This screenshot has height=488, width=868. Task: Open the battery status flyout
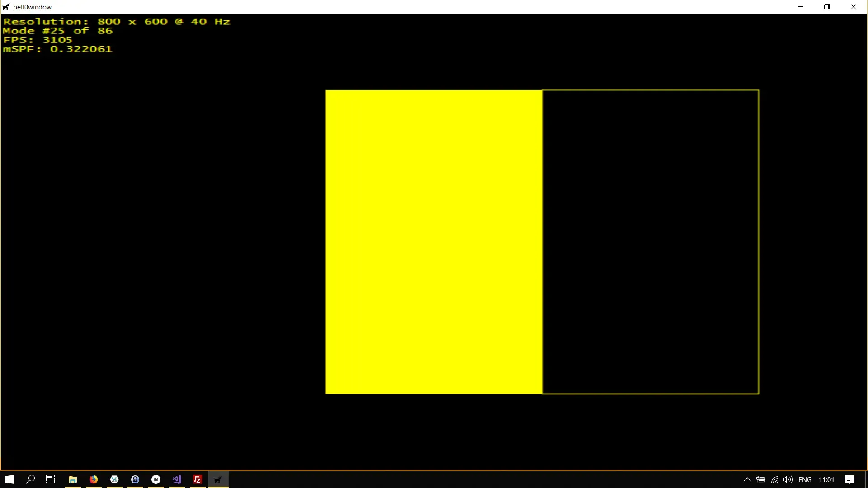[761, 479]
